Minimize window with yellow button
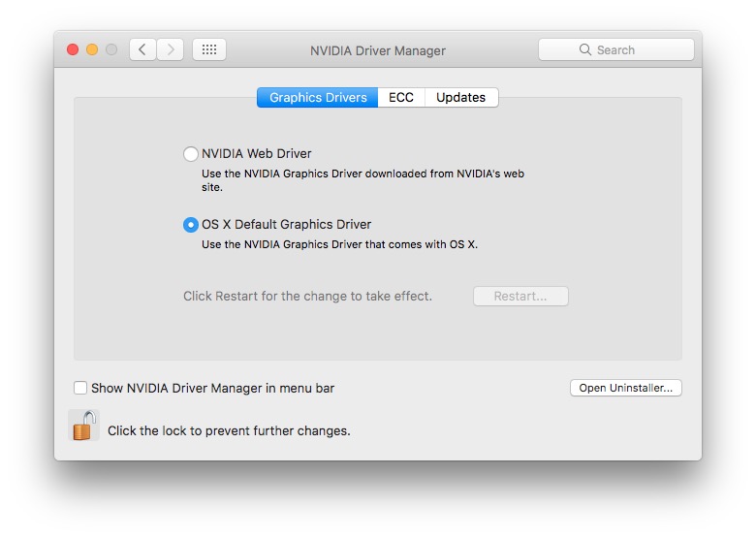The image size is (756, 538). pos(92,49)
